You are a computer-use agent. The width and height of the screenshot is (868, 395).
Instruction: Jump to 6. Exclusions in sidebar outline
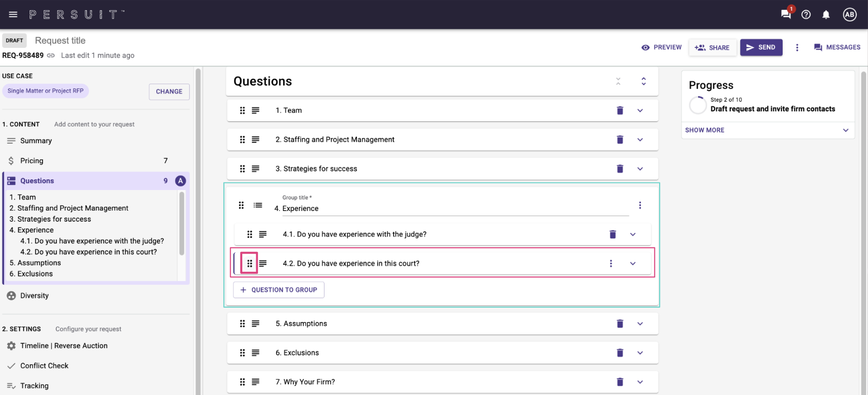[31, 274]
